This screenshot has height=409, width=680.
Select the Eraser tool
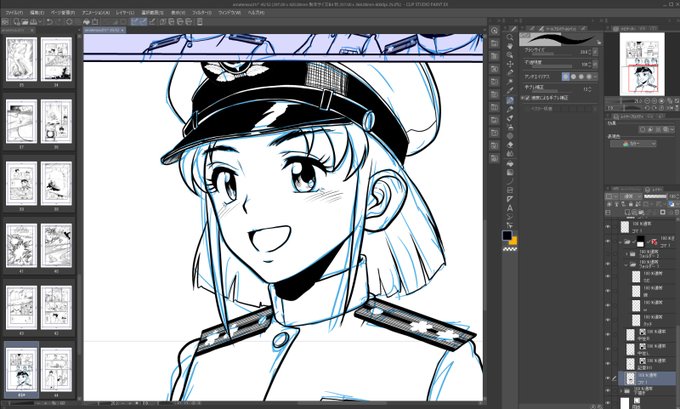510,144
